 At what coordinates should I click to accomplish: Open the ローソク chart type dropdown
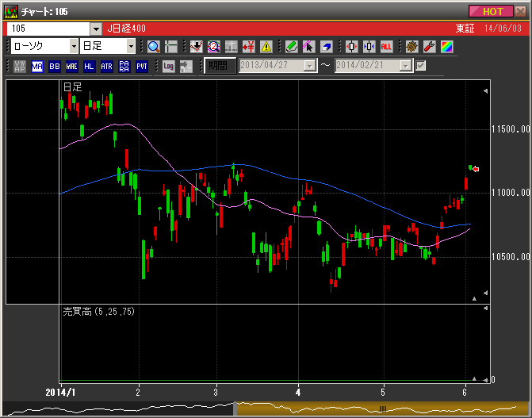click(71, 47)
